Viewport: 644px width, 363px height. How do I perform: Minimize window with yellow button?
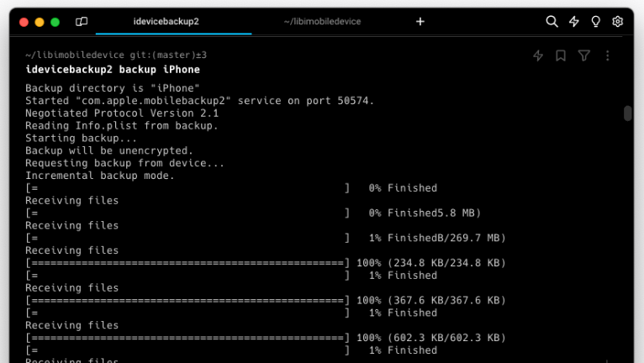[40, 22]
